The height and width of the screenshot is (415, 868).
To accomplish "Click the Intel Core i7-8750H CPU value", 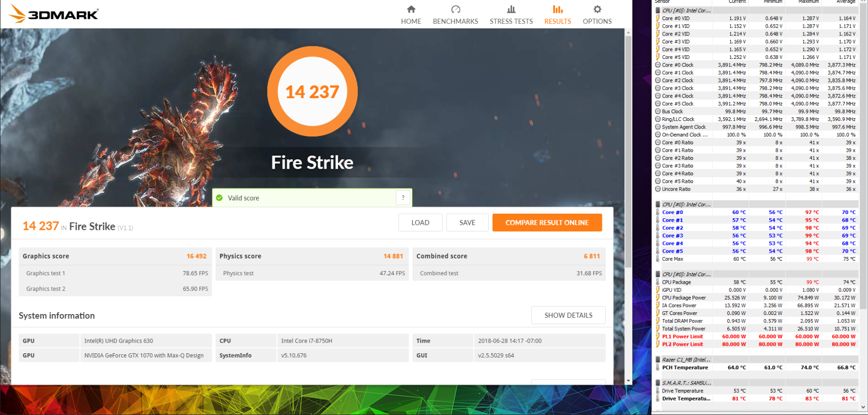I will (307, 341).
